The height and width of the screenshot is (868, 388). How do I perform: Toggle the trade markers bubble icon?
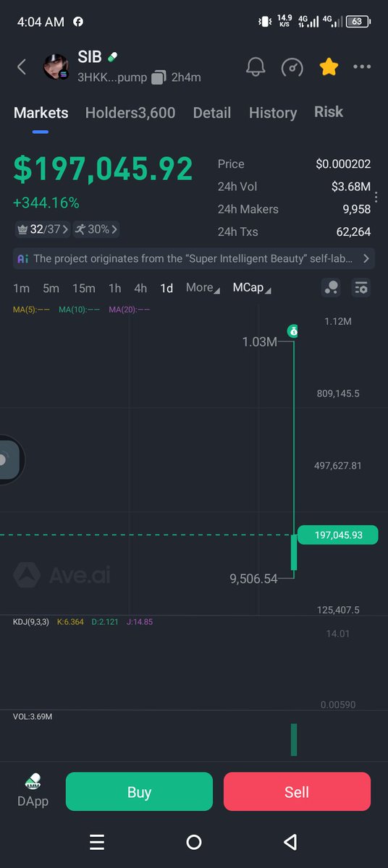(331, 288)
